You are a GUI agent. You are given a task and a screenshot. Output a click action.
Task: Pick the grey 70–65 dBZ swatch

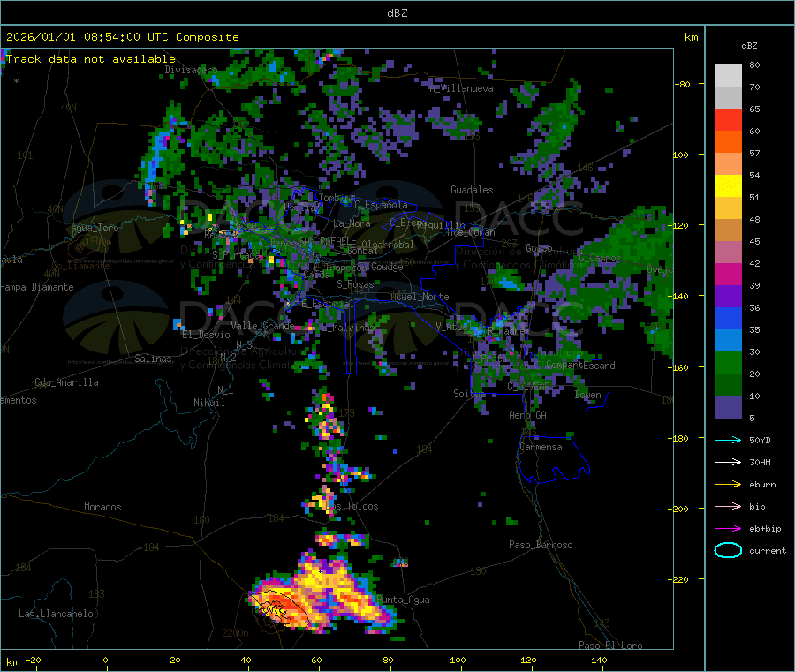pyautogui.click(x=728, y=98)
